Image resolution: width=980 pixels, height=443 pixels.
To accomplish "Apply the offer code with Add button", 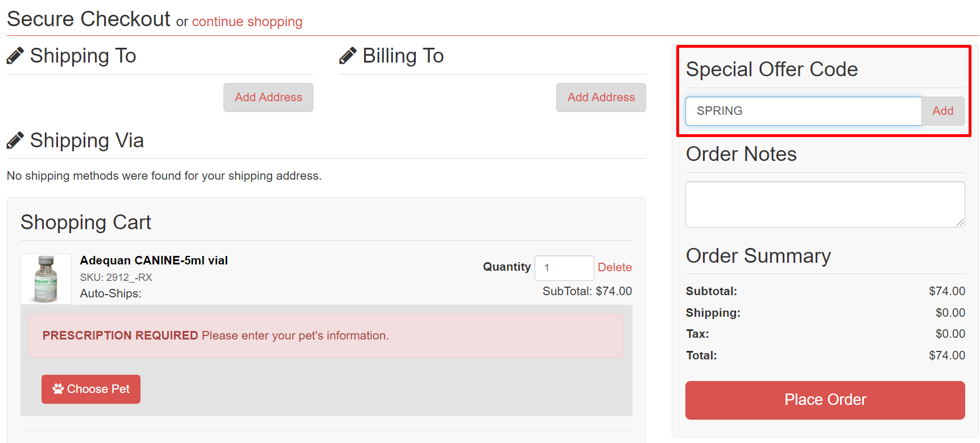I will coord(943,111).
